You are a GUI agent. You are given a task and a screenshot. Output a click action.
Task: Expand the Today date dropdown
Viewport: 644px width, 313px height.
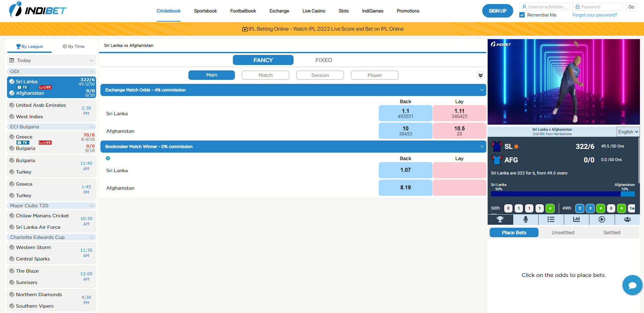pos(52,60)
